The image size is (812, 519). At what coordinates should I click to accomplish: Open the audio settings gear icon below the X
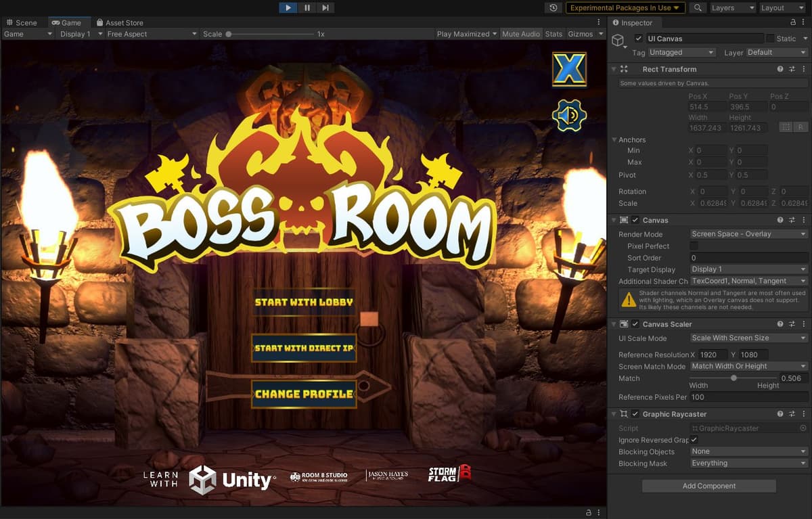coord(568,115)
